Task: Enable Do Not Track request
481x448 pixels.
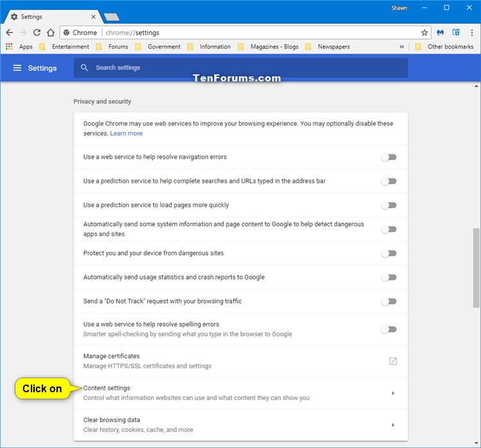Action: (389, 301)
